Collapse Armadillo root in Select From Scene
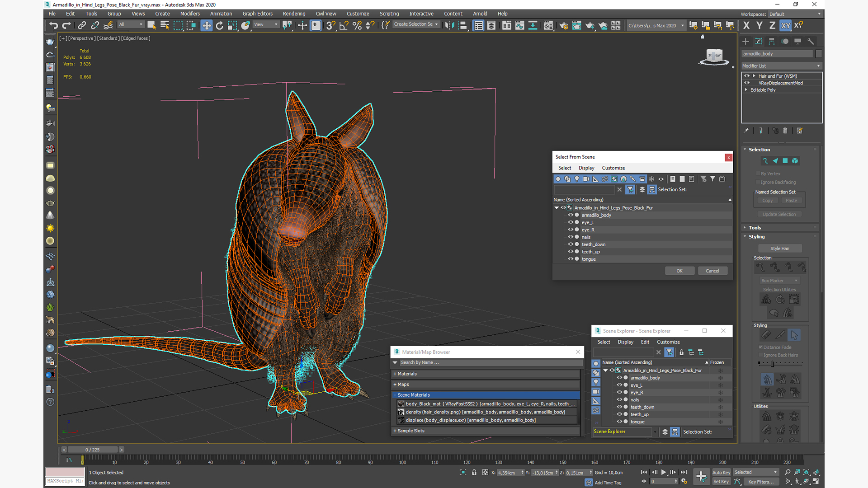 pos(557,208)
